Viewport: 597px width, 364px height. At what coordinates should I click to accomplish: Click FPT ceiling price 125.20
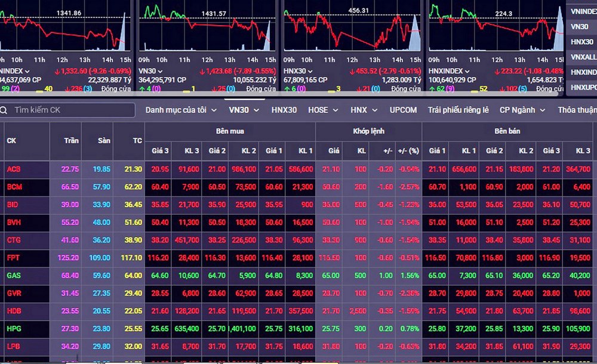point(68,258)
